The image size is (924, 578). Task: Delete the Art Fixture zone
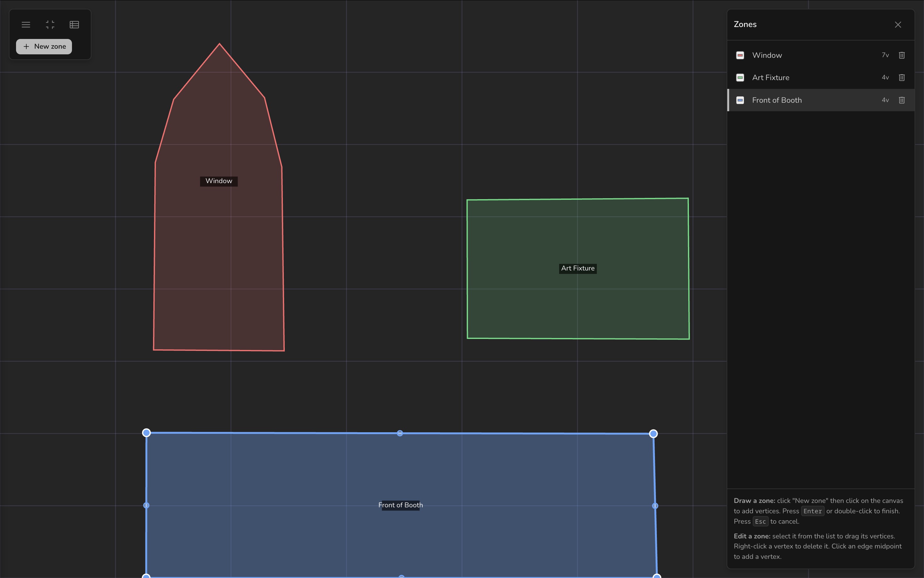tap(902, 78)
